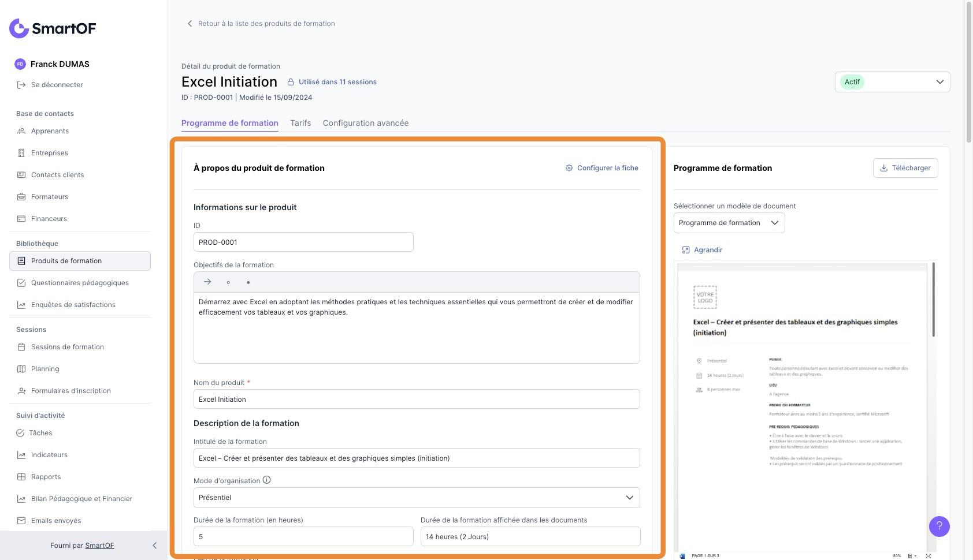
Task: Open the Configuration avancée tab
Action: click(365, 123)
